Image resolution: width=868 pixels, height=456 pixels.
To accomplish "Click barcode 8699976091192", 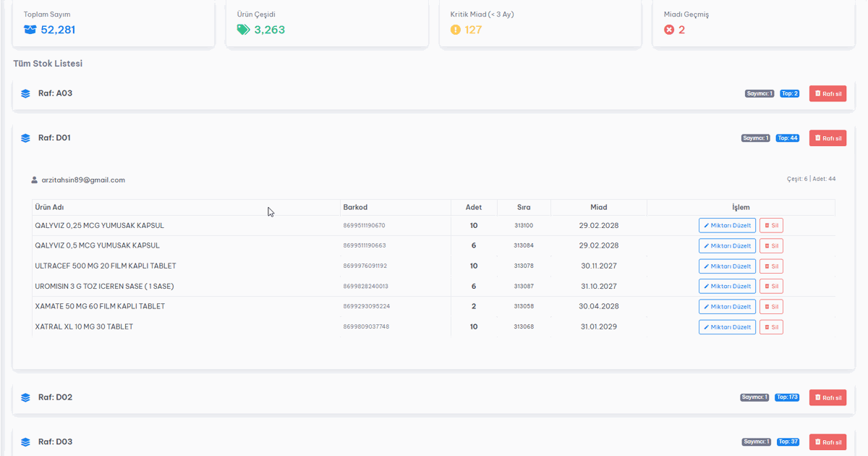I will pos(365,266).
